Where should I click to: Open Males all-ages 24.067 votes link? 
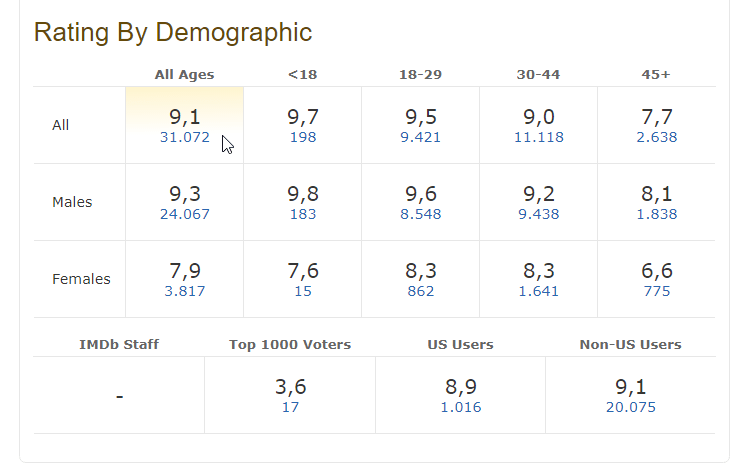[x=184, y=214]
